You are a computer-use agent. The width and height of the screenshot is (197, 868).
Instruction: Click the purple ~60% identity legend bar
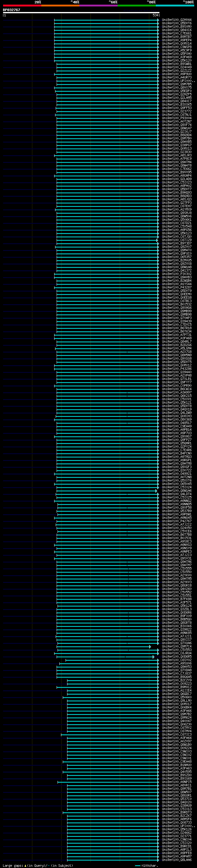point(99,6)
